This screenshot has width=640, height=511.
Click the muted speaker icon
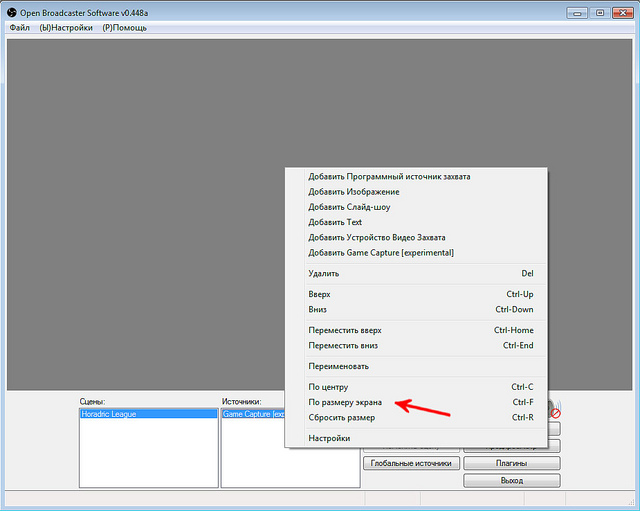point(553,411)
